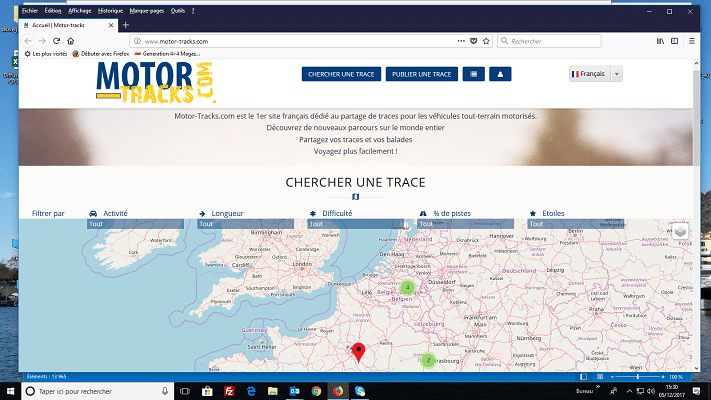Open the map layers control

pos(680,232)
